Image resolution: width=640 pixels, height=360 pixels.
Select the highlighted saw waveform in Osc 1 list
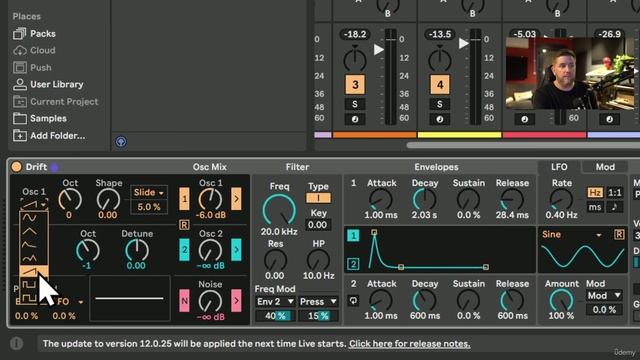pos(33,271)
